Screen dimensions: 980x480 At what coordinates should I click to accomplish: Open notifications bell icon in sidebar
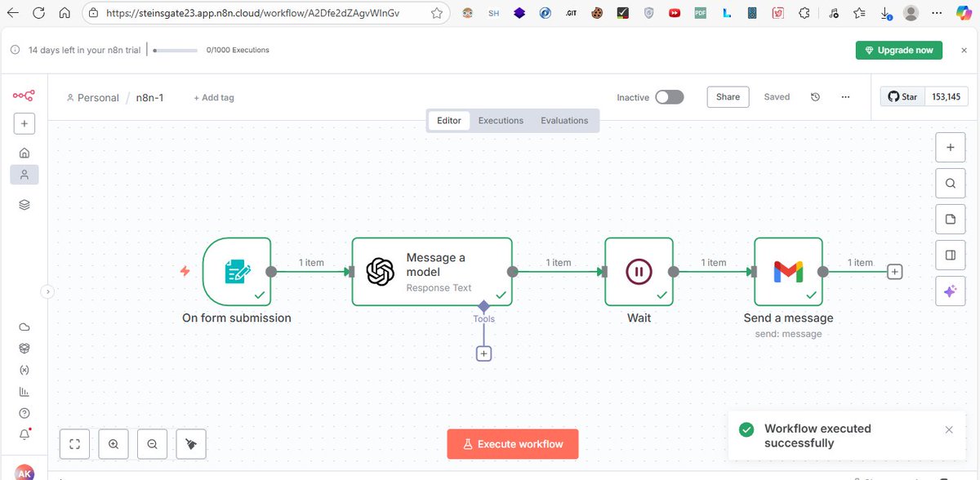pyautogui.click(x=24, y=434)
